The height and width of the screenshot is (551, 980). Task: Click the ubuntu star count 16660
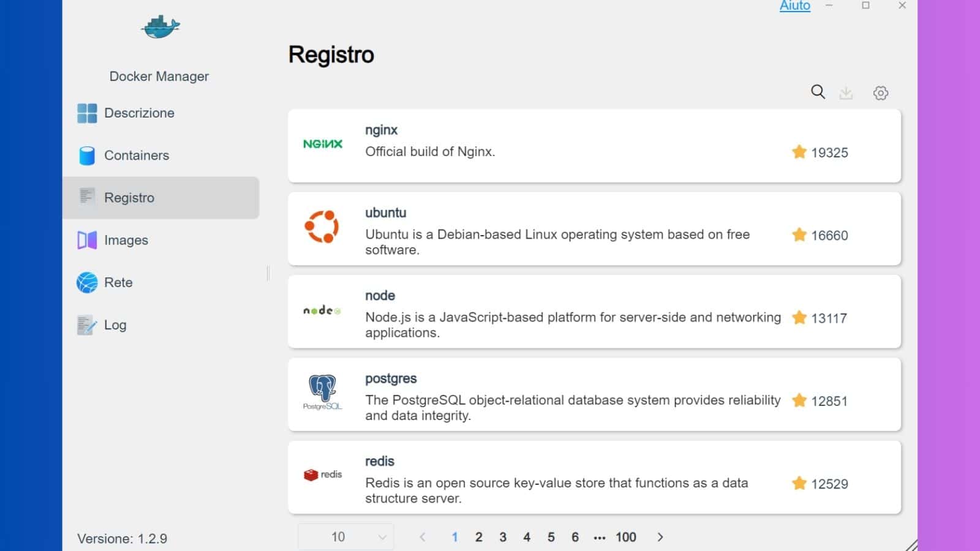(x=830, y=235)
